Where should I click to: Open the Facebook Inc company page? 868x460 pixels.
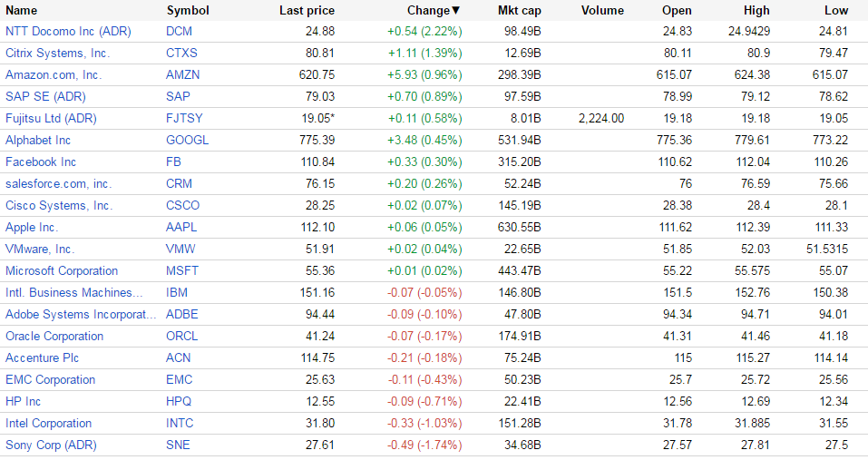click(x=41, y=162)
